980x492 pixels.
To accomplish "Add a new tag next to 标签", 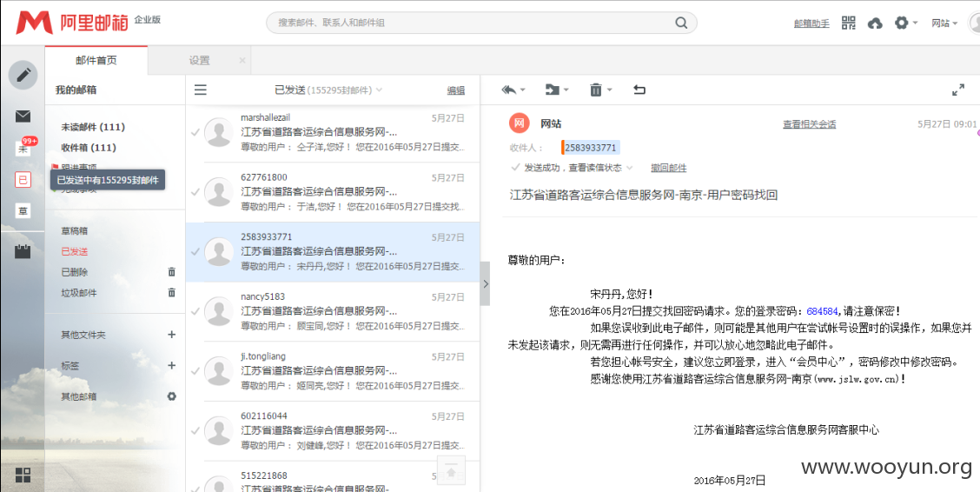I will [x=172, y=365].
